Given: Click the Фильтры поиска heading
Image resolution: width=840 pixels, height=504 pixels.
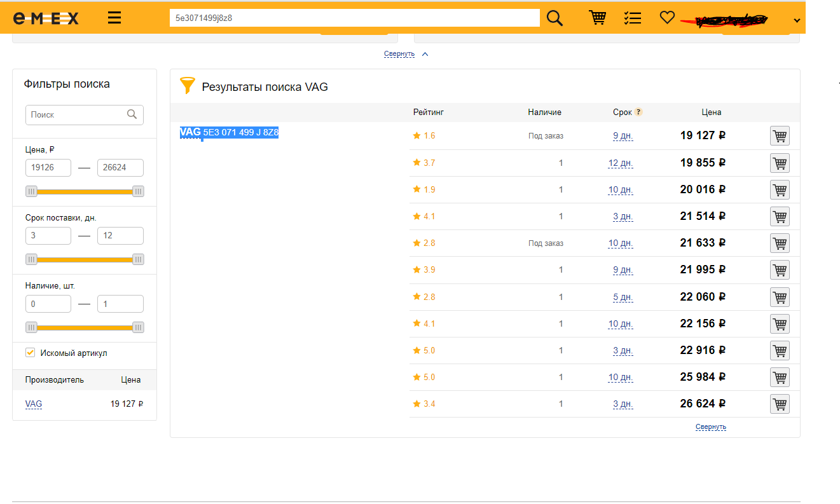Looking at the screenshot, I should 67,84.
